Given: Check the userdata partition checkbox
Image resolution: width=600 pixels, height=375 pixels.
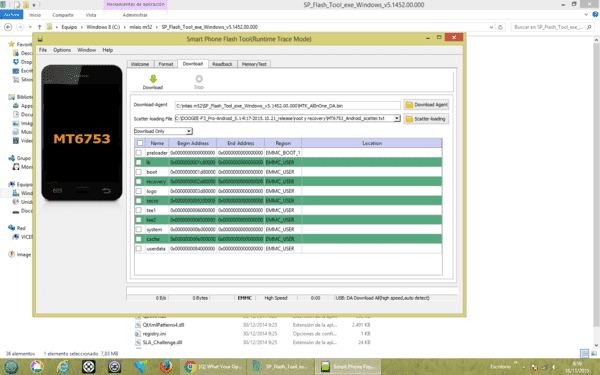Looking at the screenshot, I should click(139, 248).
